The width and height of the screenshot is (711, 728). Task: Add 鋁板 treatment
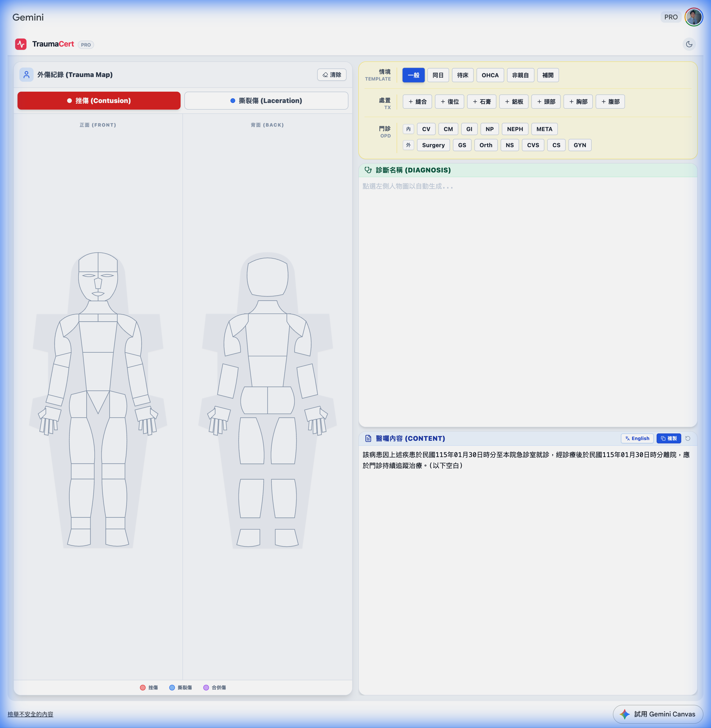(513, 102)
